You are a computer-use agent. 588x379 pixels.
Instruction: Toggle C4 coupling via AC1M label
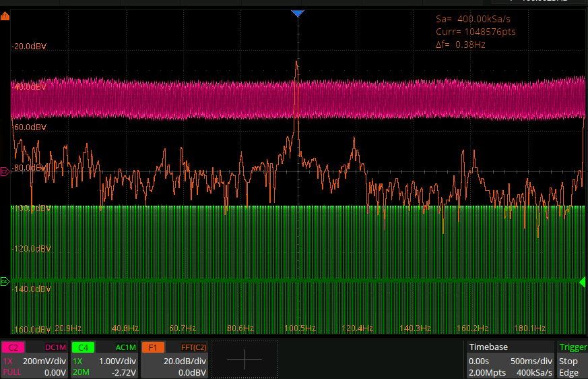125,348
